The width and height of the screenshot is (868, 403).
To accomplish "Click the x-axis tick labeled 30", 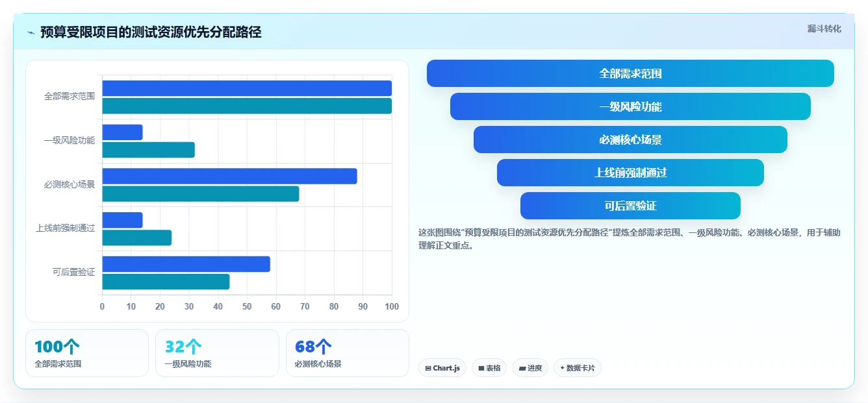I will 189,306.
